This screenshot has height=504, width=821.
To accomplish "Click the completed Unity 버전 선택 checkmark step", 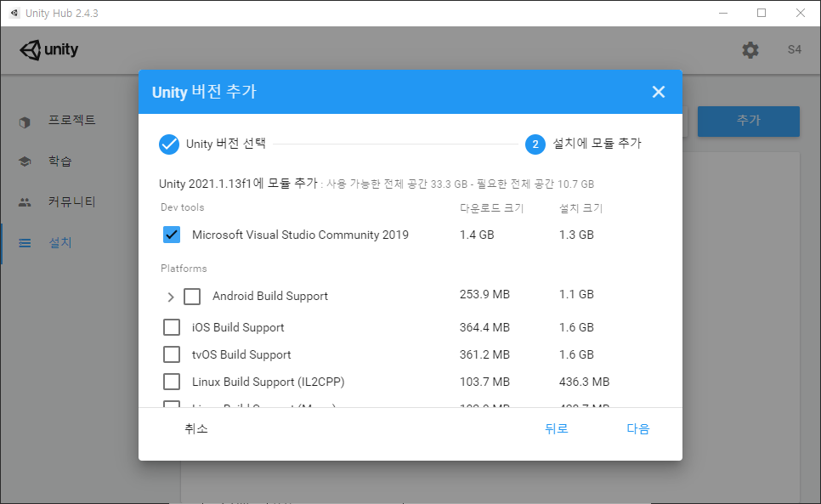I will coord(168,144).
